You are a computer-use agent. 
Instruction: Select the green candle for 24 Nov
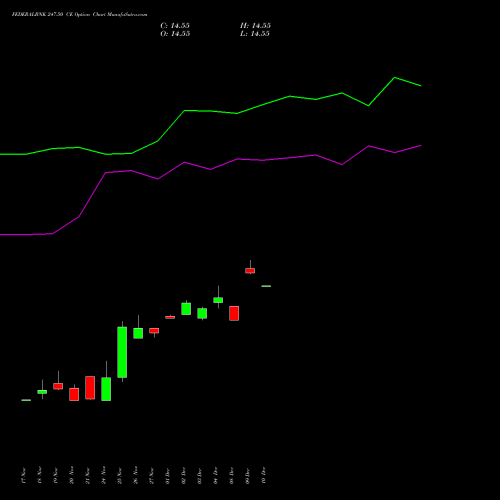pos(106,389)
